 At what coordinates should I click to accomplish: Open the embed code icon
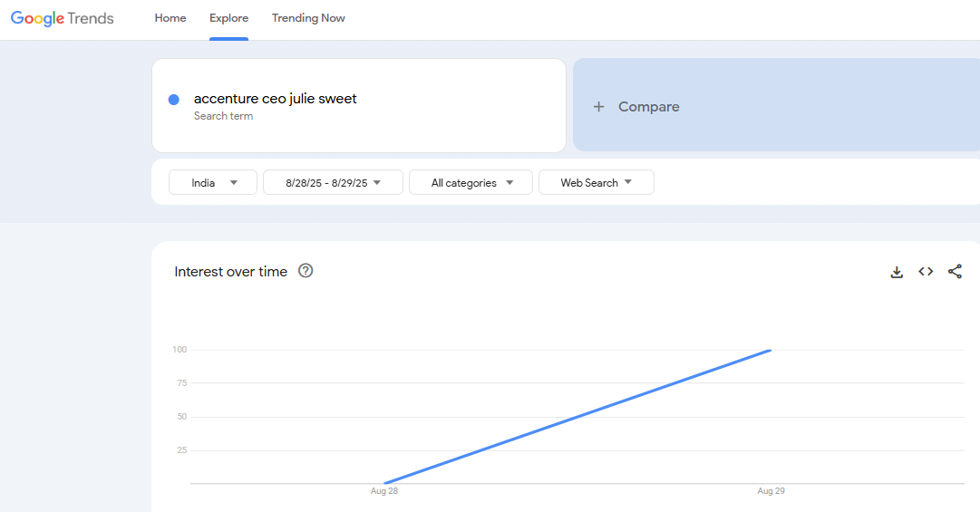[x=926, y=271]
